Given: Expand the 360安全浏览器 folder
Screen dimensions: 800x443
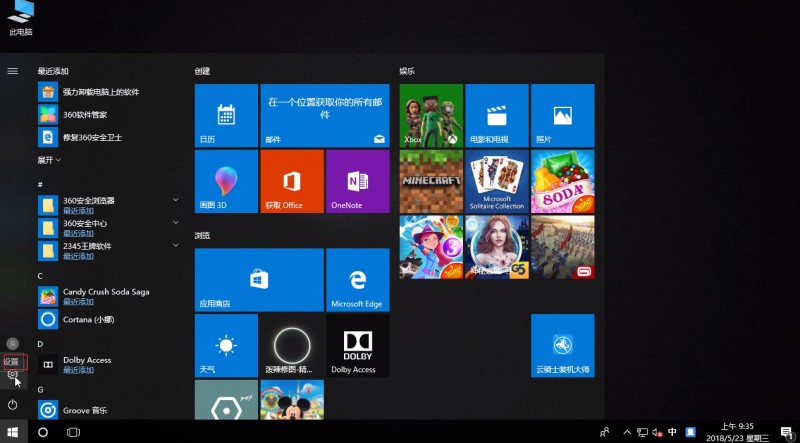Looking at the screenshot, I should [176, 200].
